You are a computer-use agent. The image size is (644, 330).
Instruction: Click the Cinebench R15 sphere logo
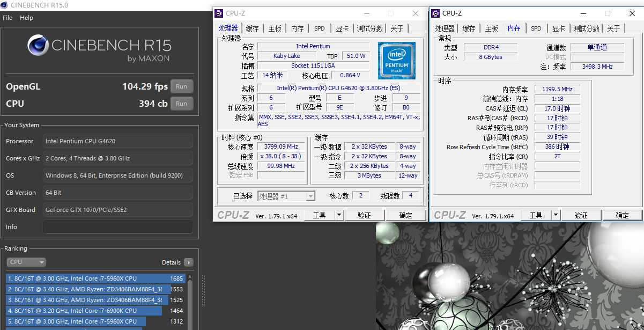(x=38, y=46)
